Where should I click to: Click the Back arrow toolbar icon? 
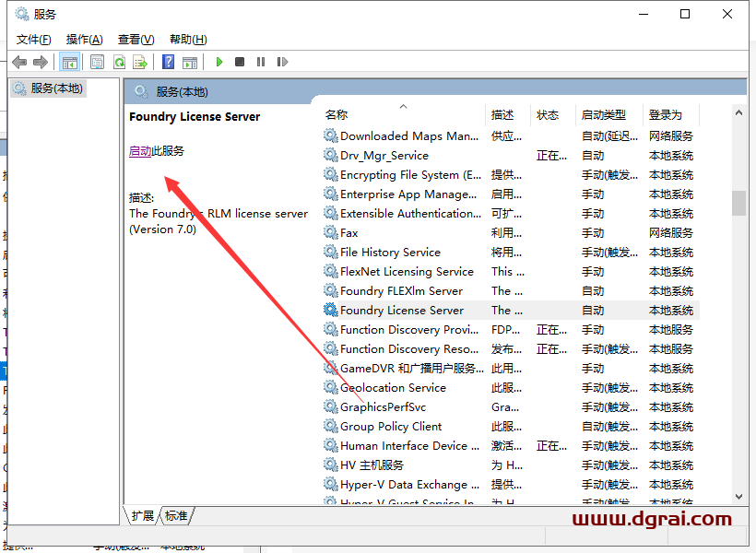(19, 62)
